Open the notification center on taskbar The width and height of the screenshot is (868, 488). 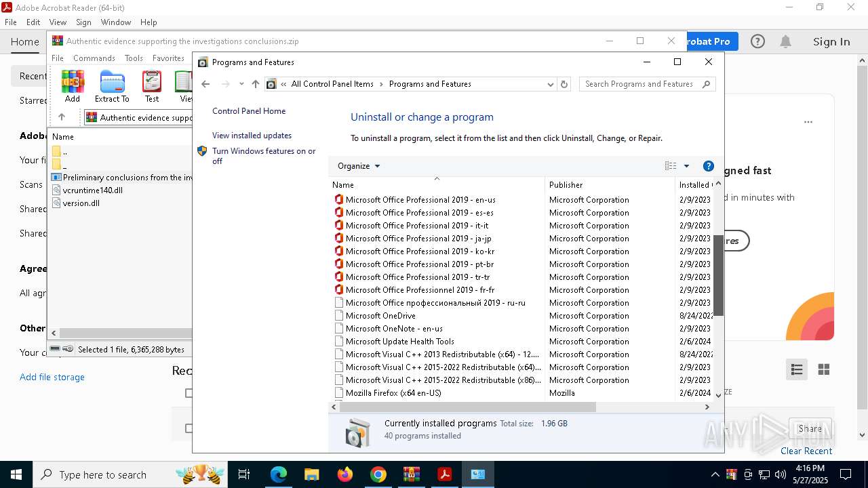(x=846, y=474)
